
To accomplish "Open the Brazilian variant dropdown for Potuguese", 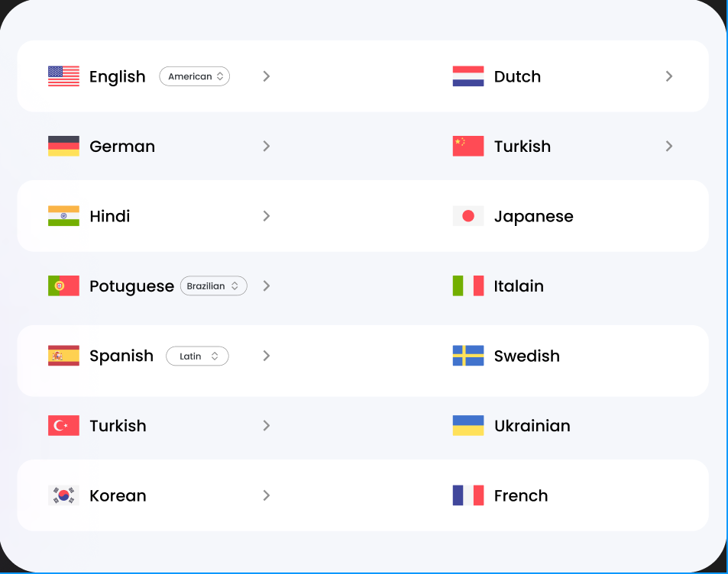I will pos(213,285).
